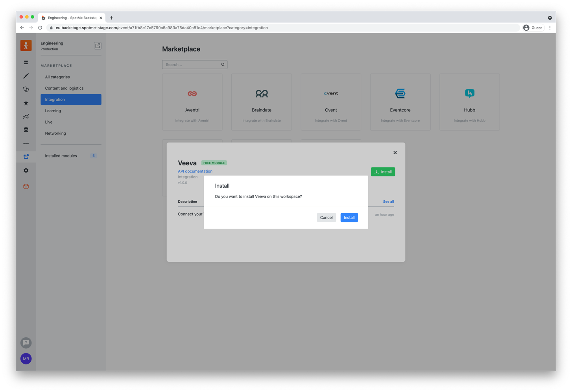This screenshot has width=572, height=392.
Task: Open the dashboard grid icon in sidebar
Action: 26,62
